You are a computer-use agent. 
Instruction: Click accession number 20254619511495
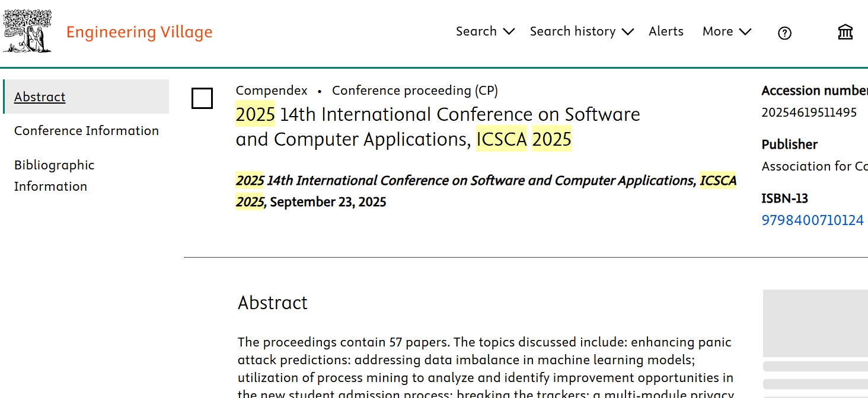(809, 113)
